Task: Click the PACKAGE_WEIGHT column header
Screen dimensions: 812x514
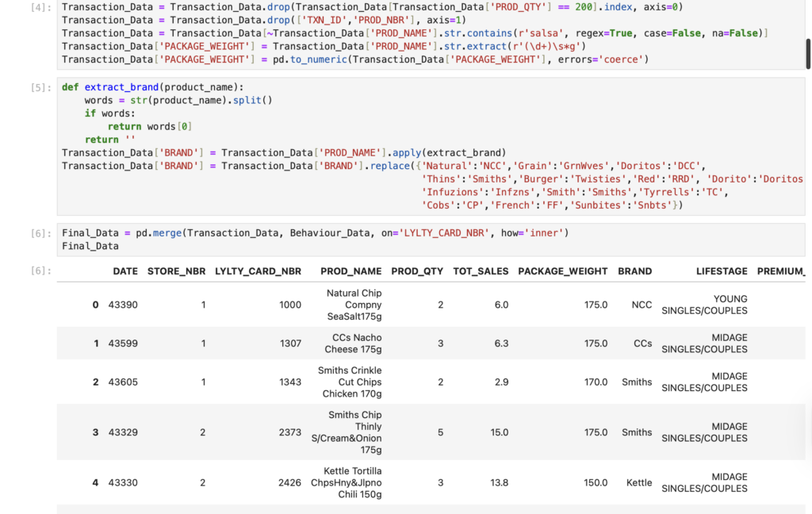Action: tap(562, 271)
